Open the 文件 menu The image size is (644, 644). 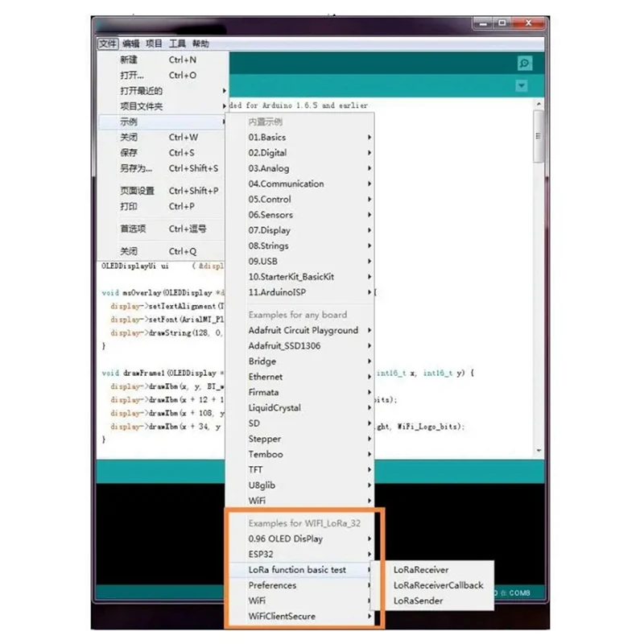click(108, 43)
